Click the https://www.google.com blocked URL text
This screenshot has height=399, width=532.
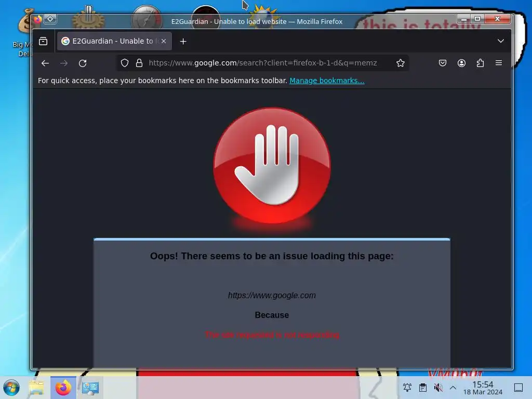pyautogui.click(x=272, y=296)
